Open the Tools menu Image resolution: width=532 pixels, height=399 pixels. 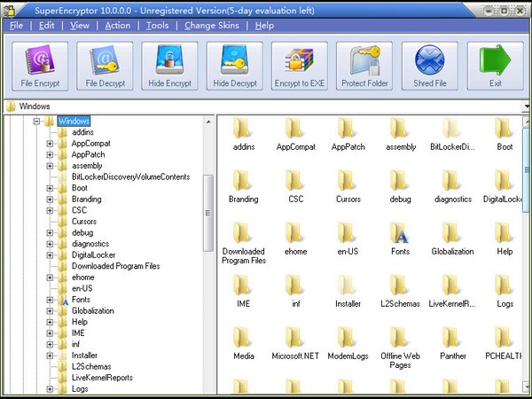157,26
